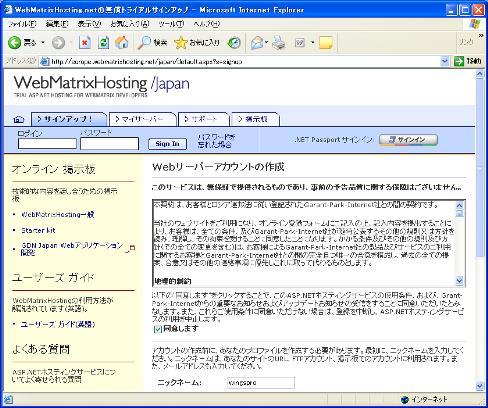Stop page loading with red X icon
The width and height of the screenshot is (488, 408).
point(85,42)
